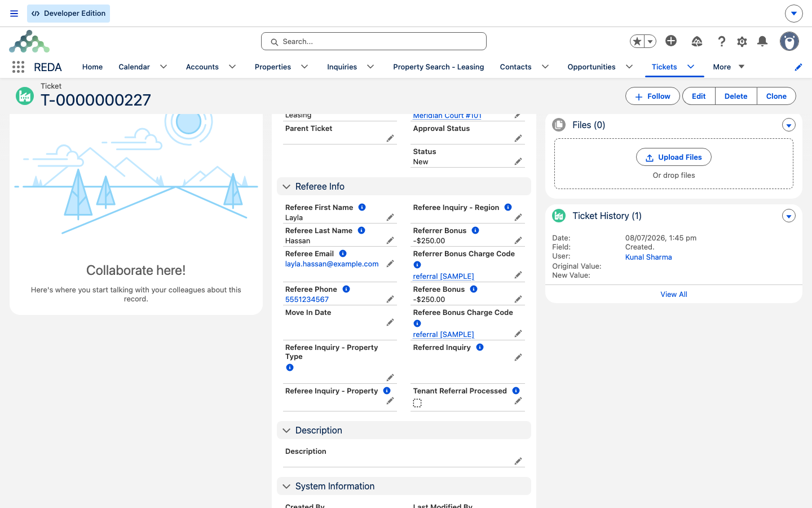View Notifications bell icon
This screenshot has height=508, width=812.
click(762, 41)
